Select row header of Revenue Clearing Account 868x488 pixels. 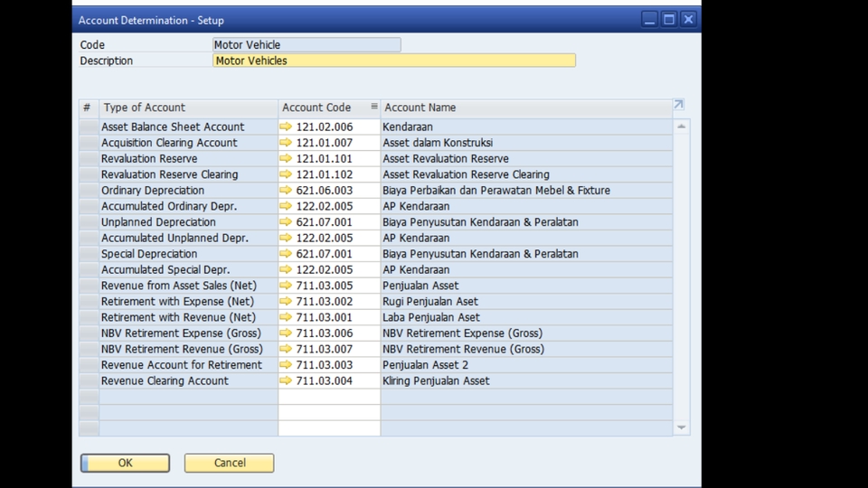coord(89,380)
